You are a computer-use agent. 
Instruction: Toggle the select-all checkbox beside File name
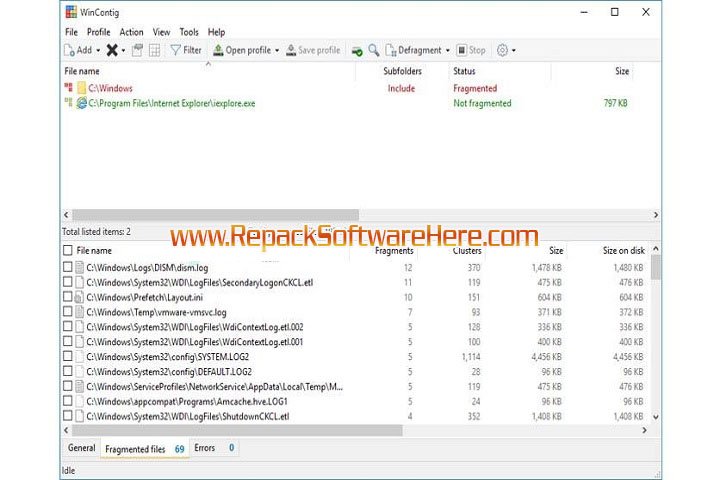[68, 250]
